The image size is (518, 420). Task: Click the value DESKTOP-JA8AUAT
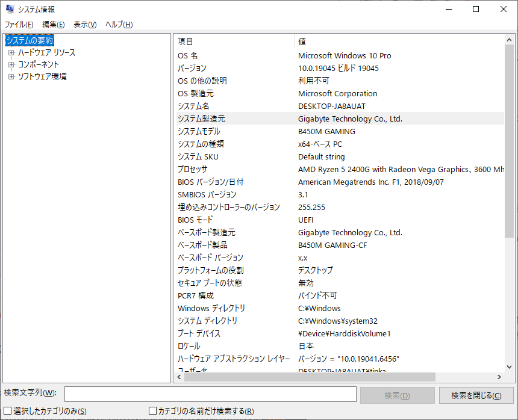pyautogui.click(x=332, y=107)
